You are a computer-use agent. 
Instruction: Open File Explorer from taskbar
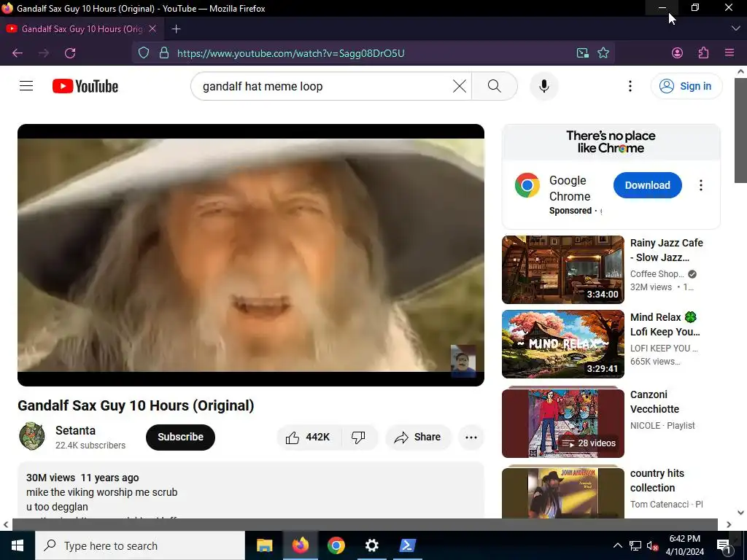pos(264,545)
